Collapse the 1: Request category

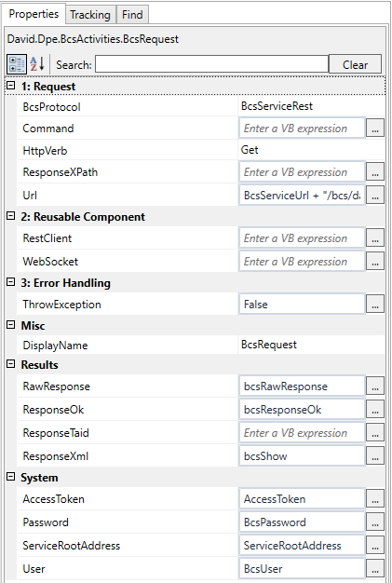coord(11,86)
